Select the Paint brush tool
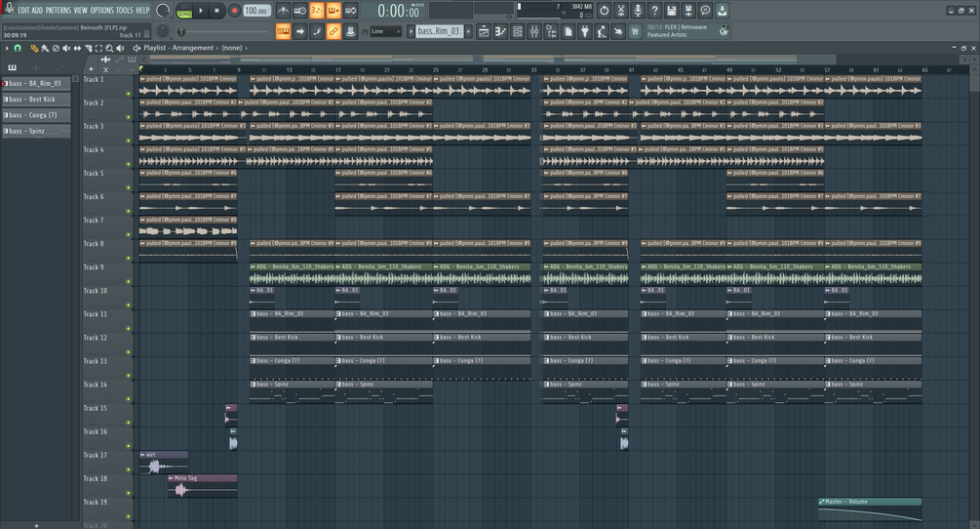 click(45, 48)
